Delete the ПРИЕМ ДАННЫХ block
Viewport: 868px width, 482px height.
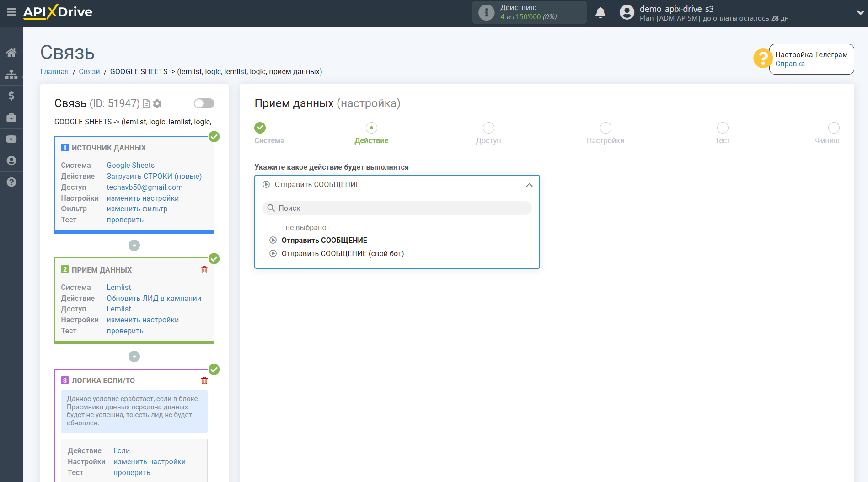tap(204, 270)
